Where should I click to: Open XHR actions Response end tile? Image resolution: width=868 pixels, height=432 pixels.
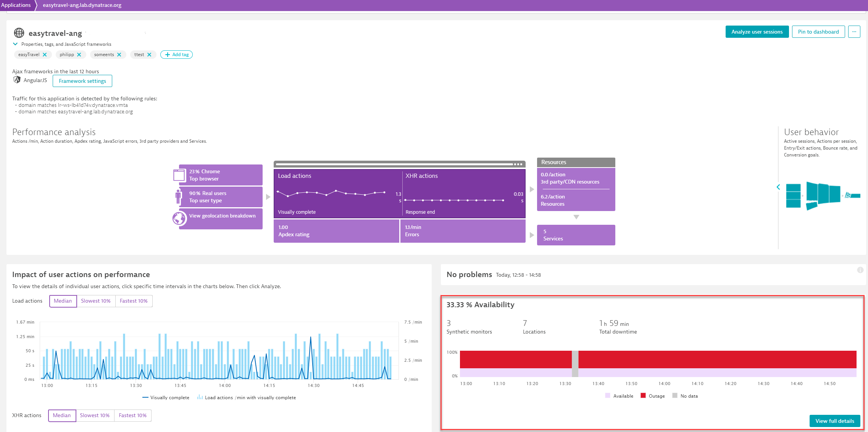coord(463,193)
